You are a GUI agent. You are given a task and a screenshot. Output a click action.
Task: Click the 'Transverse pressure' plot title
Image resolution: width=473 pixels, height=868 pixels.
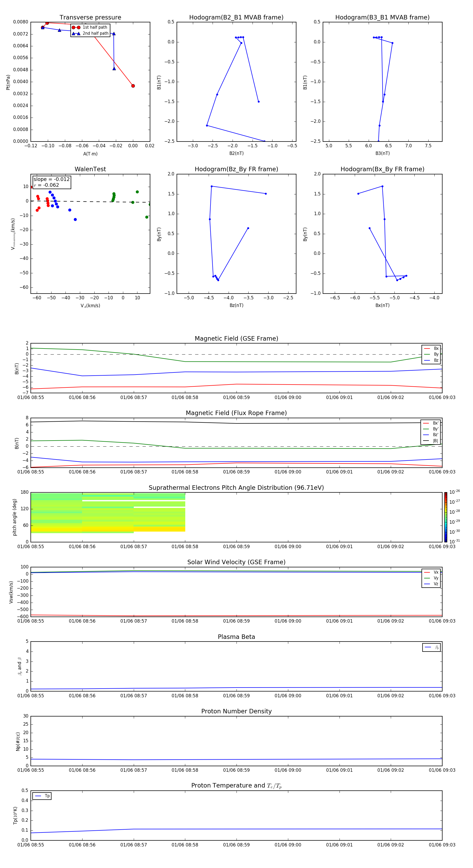90,18
